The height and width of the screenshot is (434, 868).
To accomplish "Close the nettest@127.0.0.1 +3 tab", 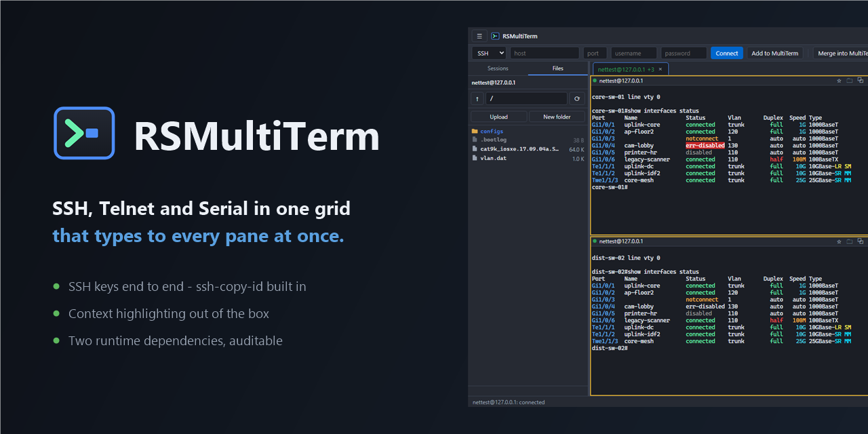I will point(660,69).
